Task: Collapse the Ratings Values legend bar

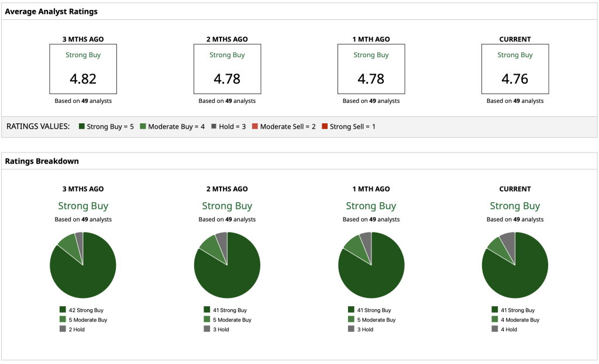Action: pyautogui.click(x=39, y=126)
